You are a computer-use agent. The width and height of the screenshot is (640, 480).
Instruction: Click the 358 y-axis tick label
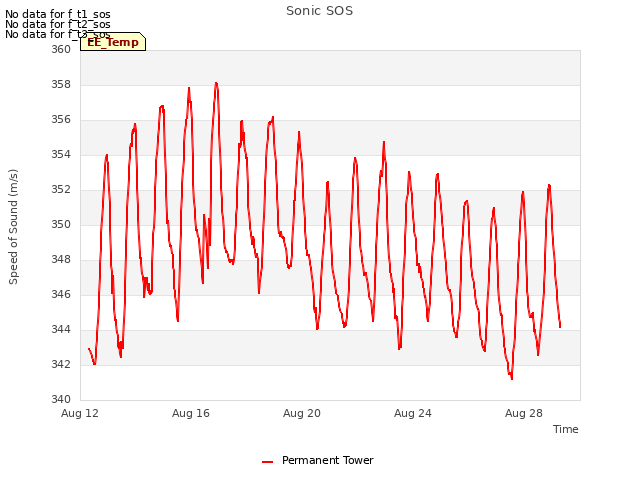point(61,84)
